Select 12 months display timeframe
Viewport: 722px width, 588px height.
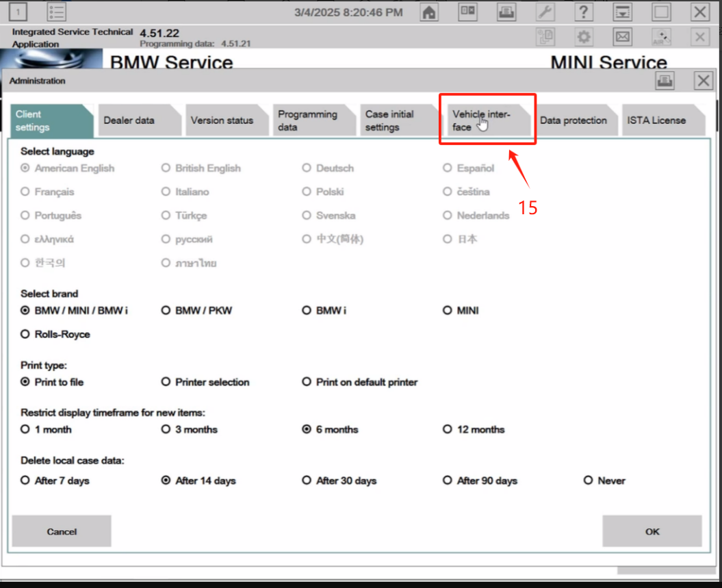point(448,430)
